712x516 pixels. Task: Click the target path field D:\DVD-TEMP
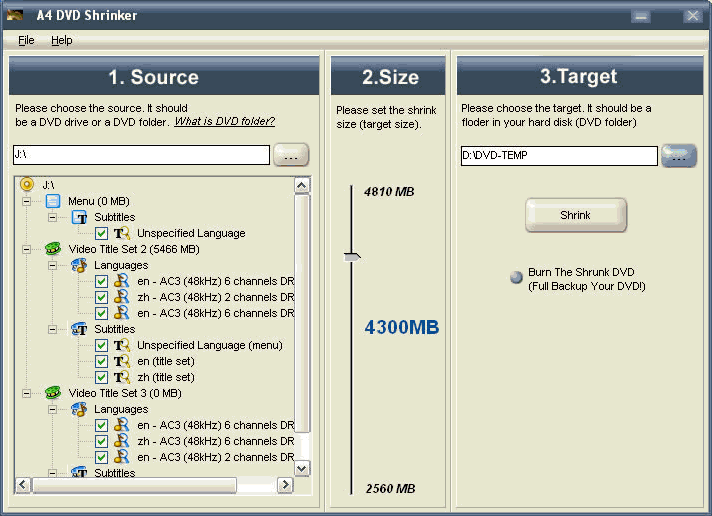[559, 156]
